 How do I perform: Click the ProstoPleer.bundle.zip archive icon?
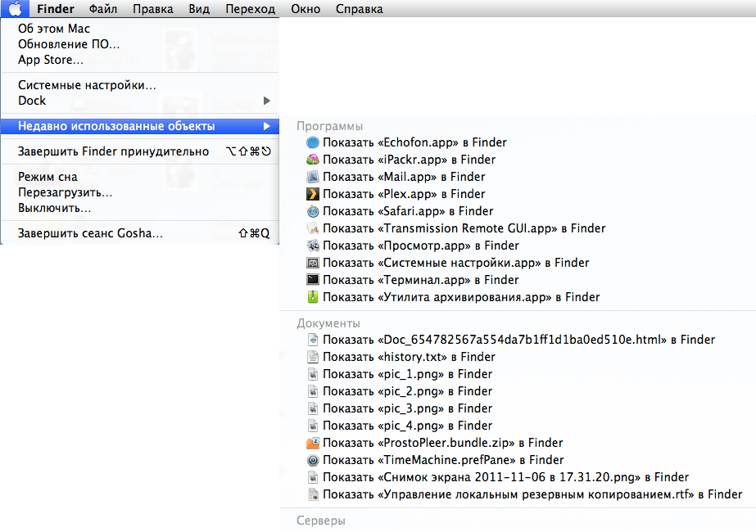(313, 443)
